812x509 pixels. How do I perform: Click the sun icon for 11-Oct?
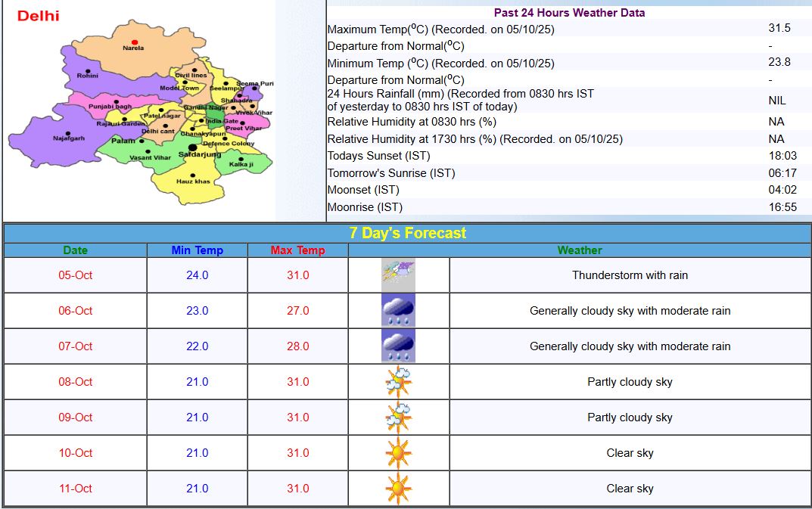[x=398, y=488]
